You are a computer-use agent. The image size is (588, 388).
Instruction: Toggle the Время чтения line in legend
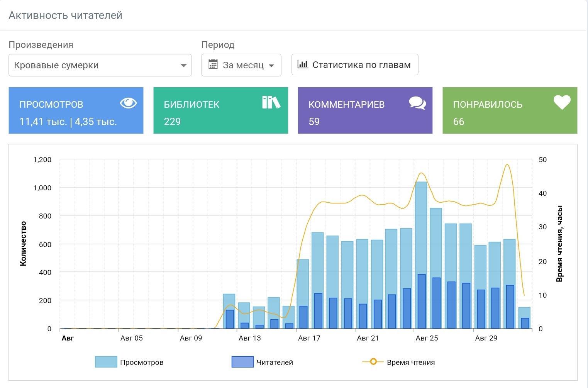398,362
